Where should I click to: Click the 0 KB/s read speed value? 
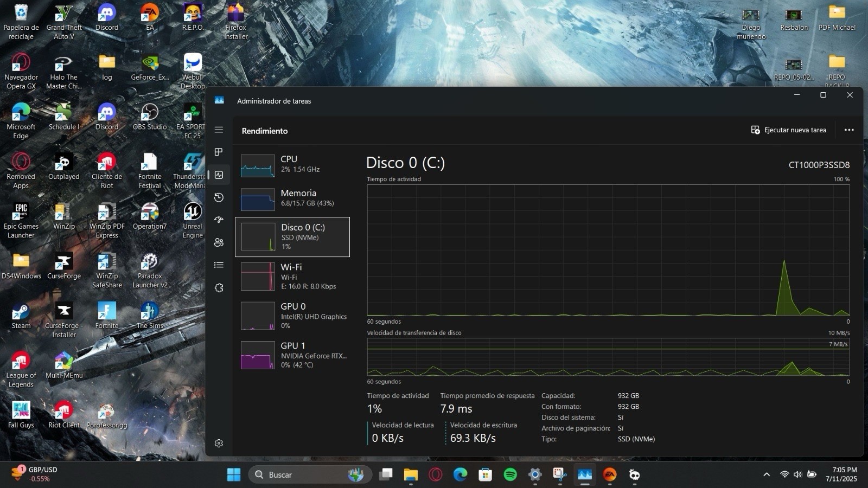(387, 438)
